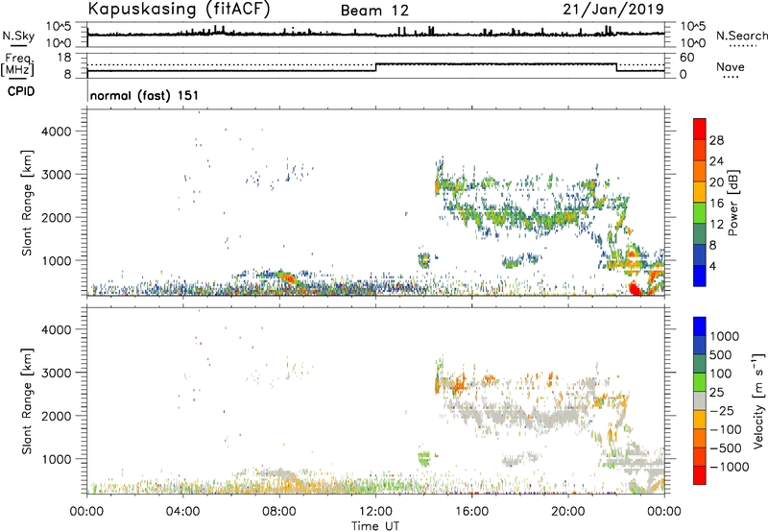Click the date '21/Jan/2019'
This screenshot has width=768, height=532.
(613, 10)
